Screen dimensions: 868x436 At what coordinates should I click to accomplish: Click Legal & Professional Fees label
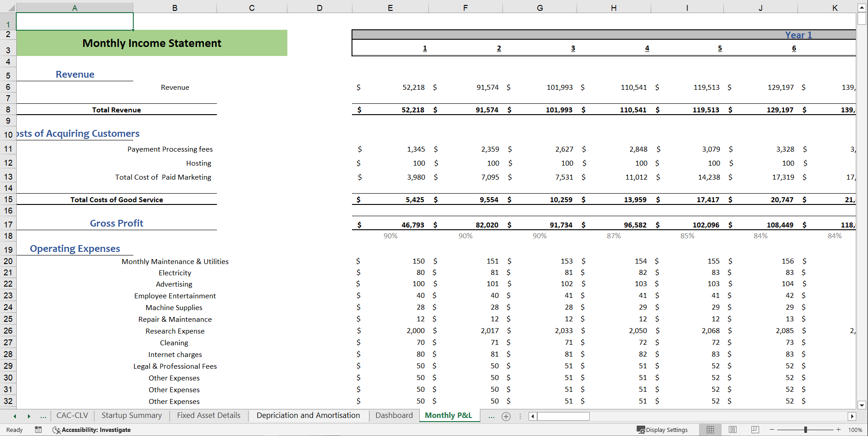pos(175,366)
